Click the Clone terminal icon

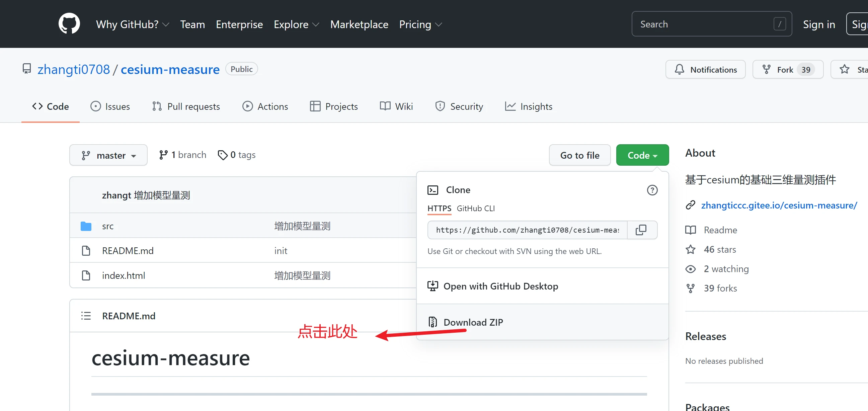coord(432,190)
